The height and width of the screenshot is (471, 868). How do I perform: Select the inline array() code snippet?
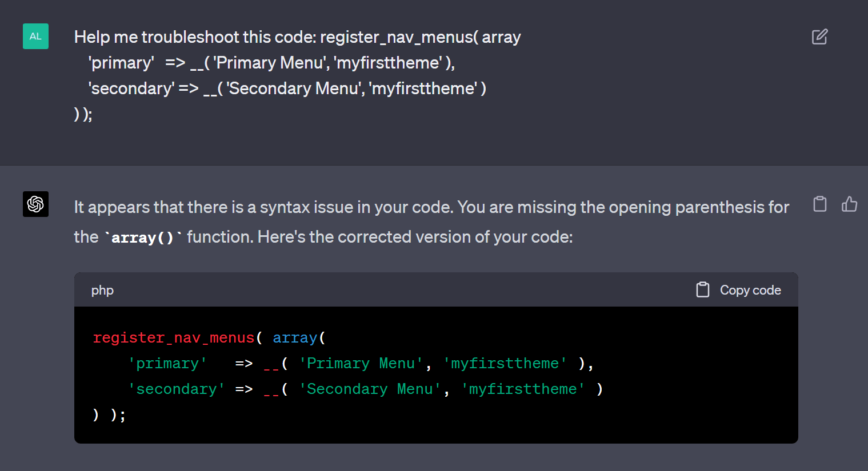click(142, 237)
